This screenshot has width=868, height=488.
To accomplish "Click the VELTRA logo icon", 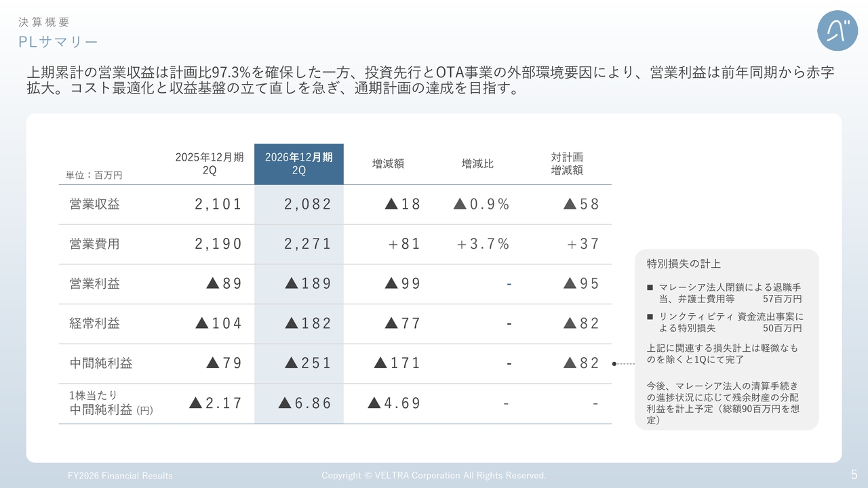I will tap(837, 31).
